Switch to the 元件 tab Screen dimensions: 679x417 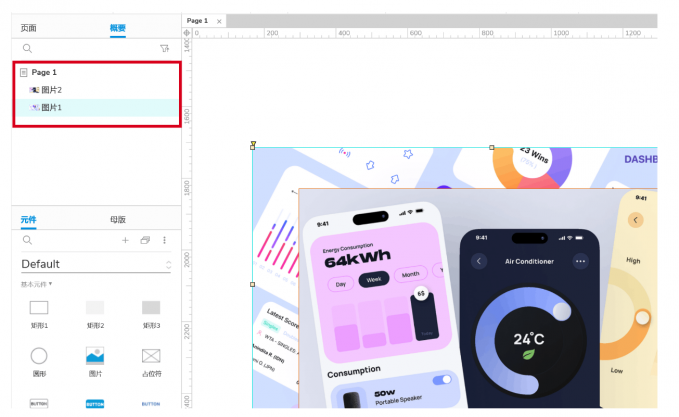[29, 220]
